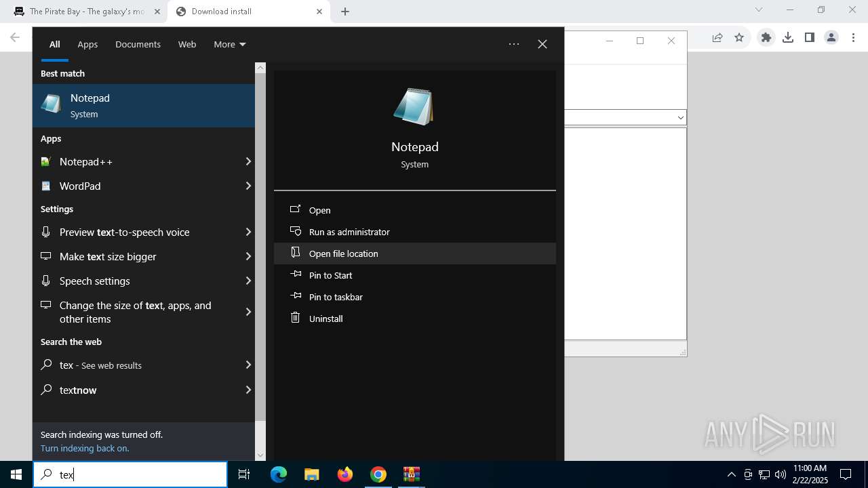Viewport: 868px width, 488px height.
Task: Launch Firefox from taskbar
Action: (x=345, y=474)
